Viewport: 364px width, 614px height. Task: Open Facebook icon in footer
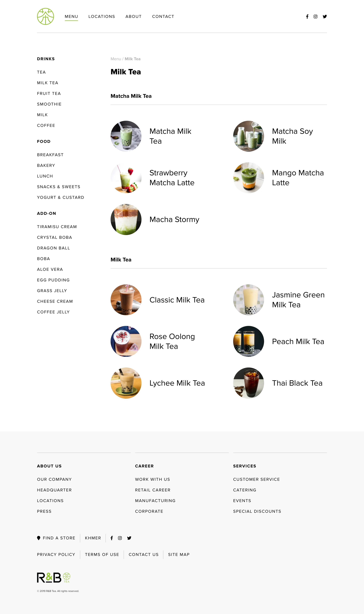(x=112, y=538)
